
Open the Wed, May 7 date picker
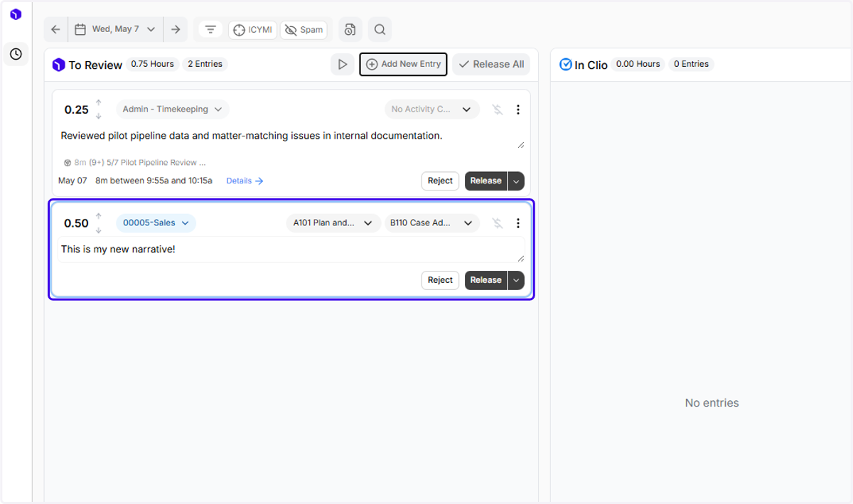pyautogui.click(x=115, y=29)
